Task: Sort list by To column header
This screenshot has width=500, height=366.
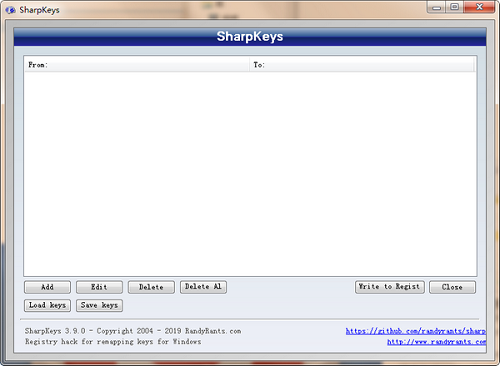Action: pos(362,65)
